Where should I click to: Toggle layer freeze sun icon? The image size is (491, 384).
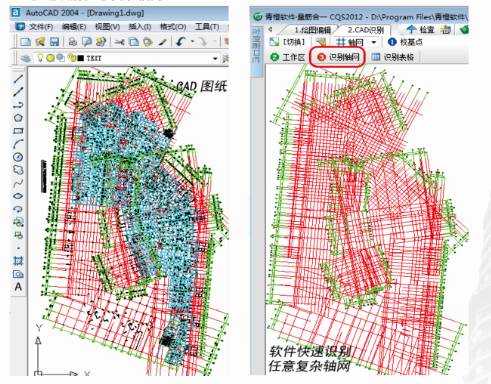(50, 58)
